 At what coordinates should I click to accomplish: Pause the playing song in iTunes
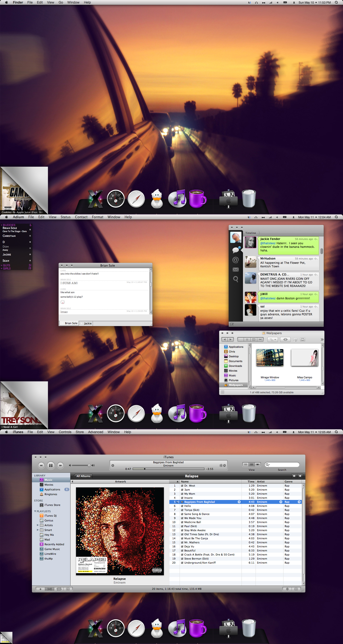(51, 465)
